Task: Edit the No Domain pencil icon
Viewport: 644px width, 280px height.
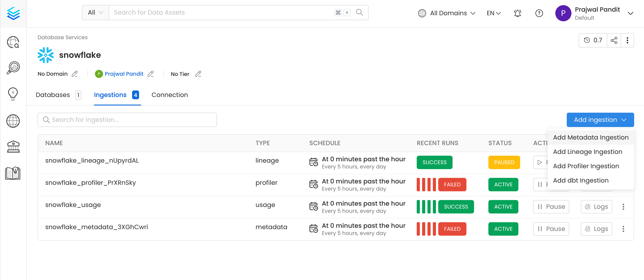Action: click(75, 74)
